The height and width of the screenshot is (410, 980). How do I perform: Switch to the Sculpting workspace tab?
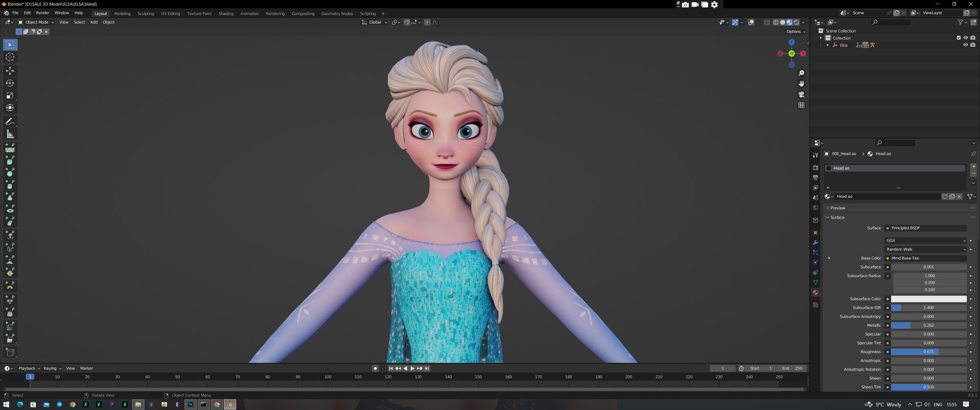point(145,14)
